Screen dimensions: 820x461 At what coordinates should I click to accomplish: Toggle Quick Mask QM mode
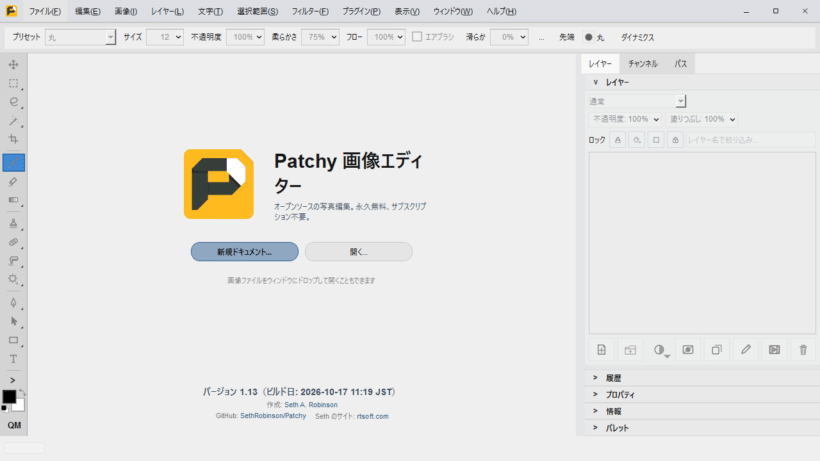14,425
